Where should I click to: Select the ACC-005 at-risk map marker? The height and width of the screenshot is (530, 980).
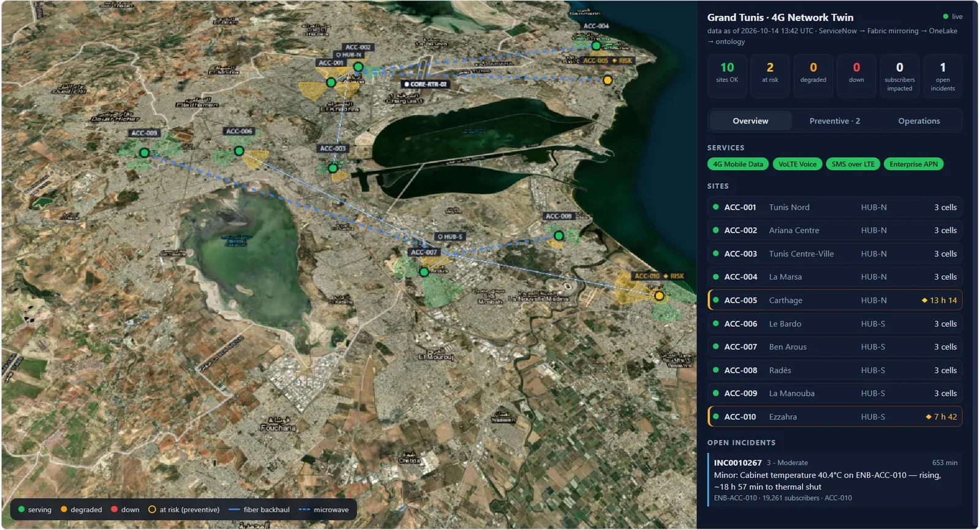click(x=608, y=80)
